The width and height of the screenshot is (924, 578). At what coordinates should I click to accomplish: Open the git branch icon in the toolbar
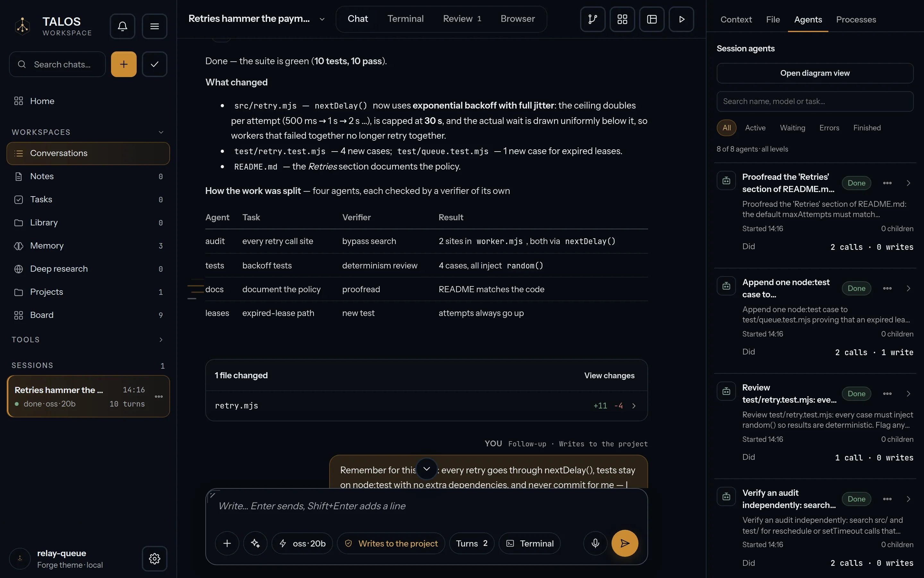[593, 19]
